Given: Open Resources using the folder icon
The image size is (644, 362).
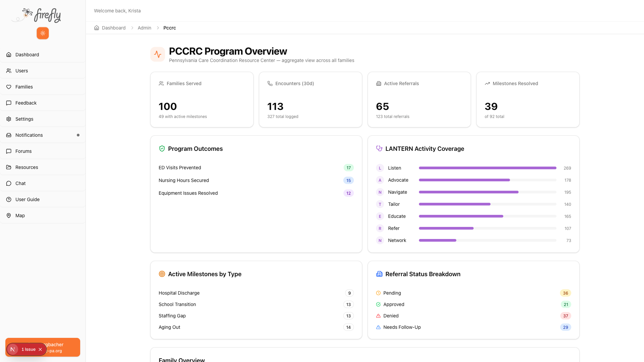Looking at the screenshot, I should click(x=9, y=167).
